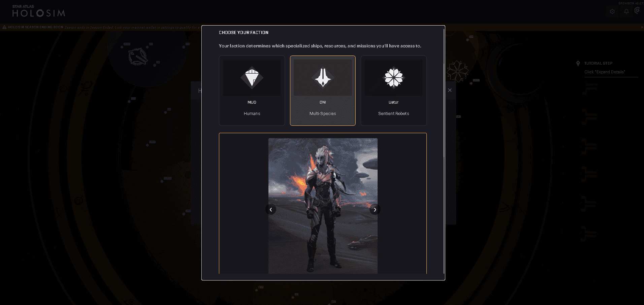Click the ONI faction emblem icon
The width and height of the screenshot is (644, 305).
[323, 78]
